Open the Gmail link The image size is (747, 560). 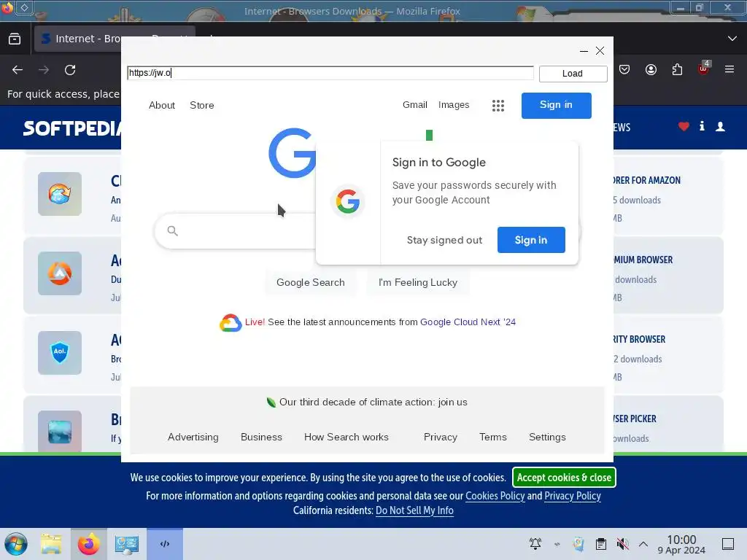(414, 105)
